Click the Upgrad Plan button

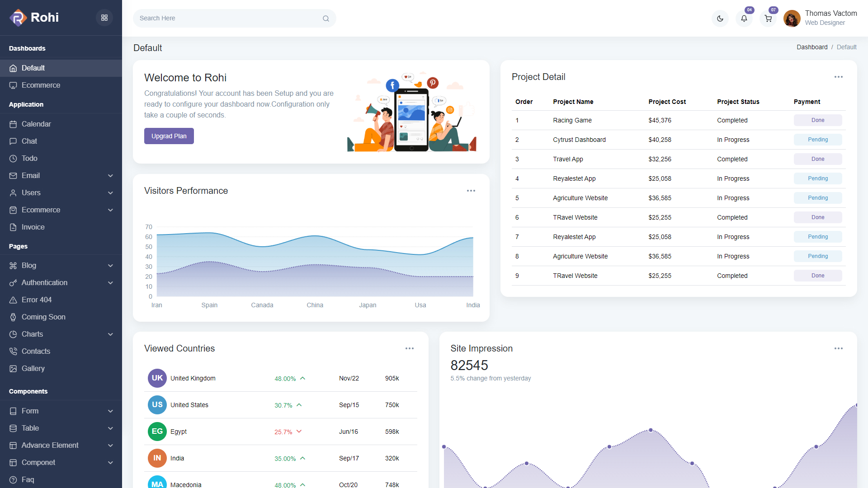click(x=169, y=136)
